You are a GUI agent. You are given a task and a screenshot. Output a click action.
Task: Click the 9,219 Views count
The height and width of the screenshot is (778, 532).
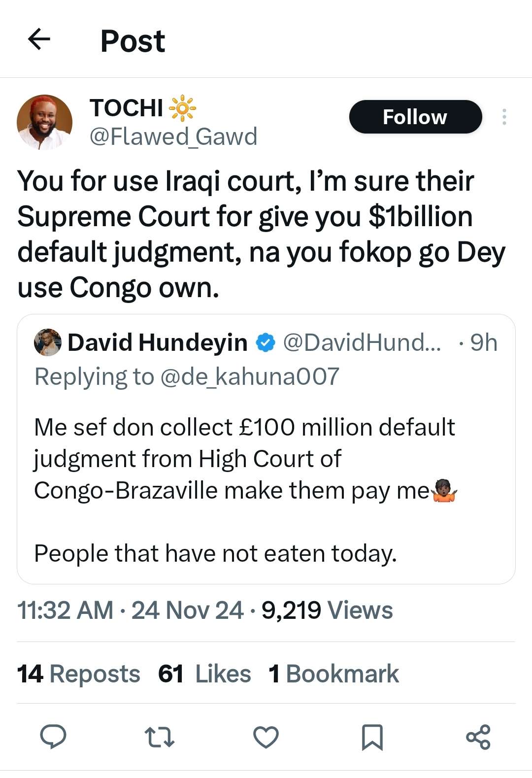click(327, 610)
